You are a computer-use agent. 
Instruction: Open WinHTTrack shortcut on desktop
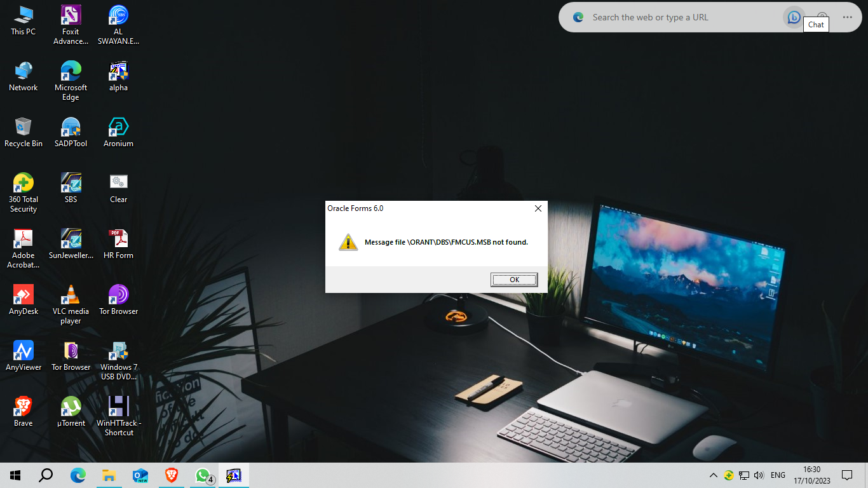point(118,407)
